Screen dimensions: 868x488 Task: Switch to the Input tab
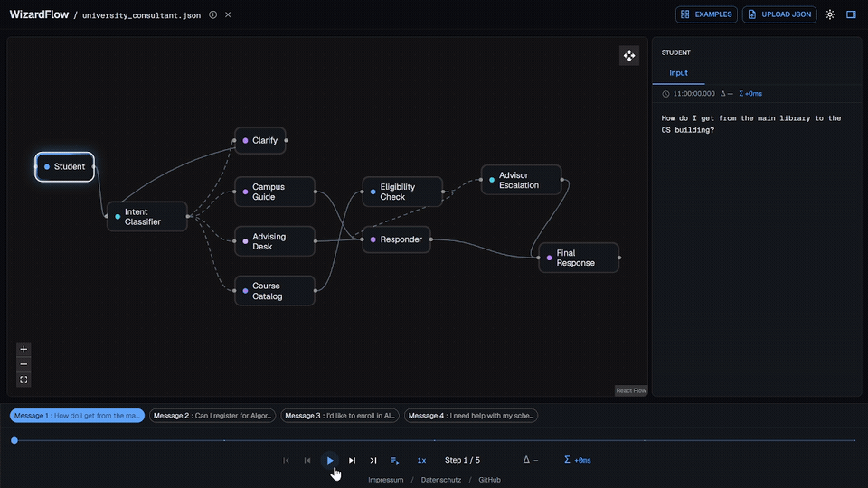678,73
